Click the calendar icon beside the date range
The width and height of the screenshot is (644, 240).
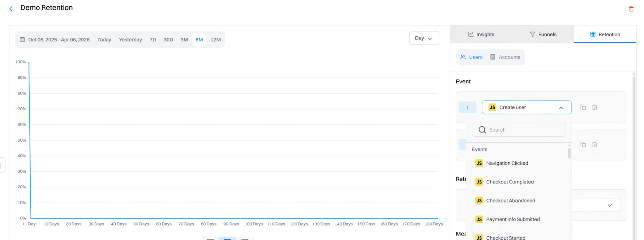[x=22, y=39]
